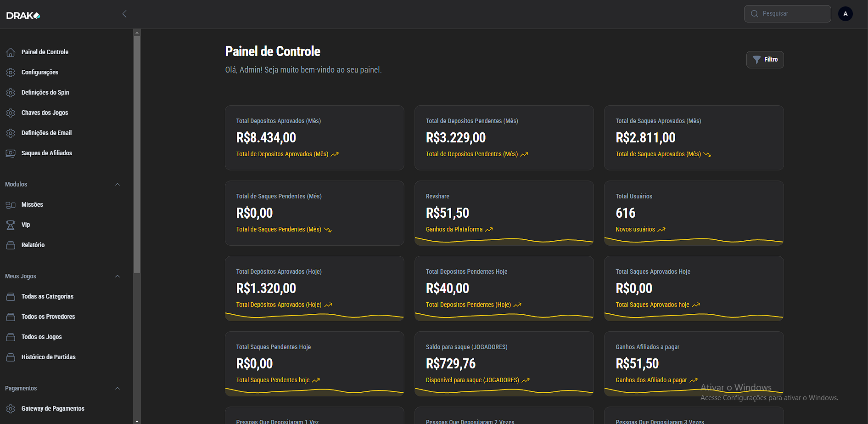Click the Todos os Provedores icon
Image resolution: width=868 pixels, height=424 pixels.
pyautogui.click(x=11, y=317)
